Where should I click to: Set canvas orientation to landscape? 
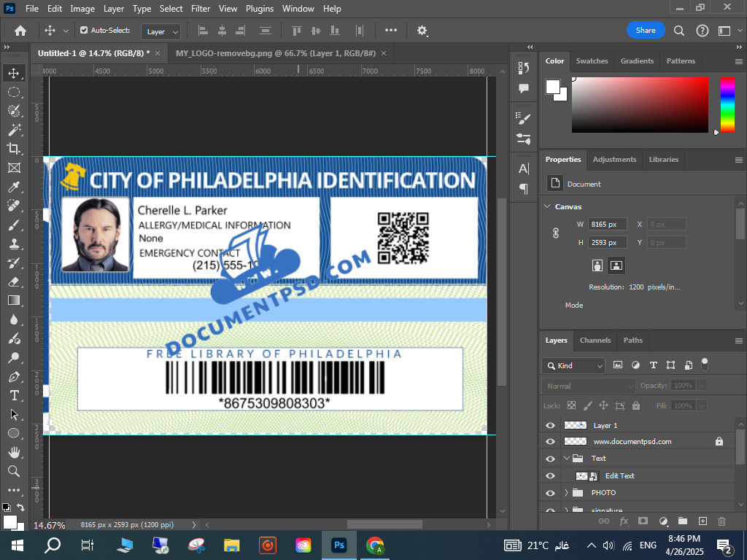[x=616, y=265]
